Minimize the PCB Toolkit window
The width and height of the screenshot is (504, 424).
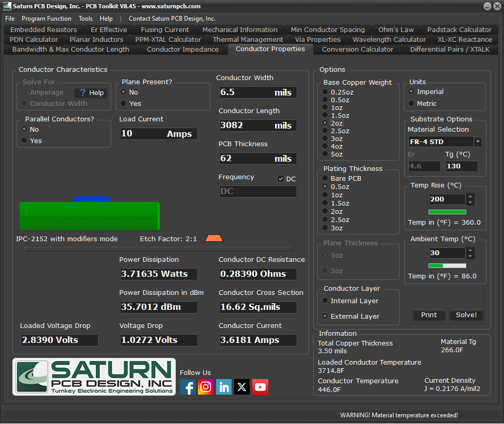tap(487, 6)
